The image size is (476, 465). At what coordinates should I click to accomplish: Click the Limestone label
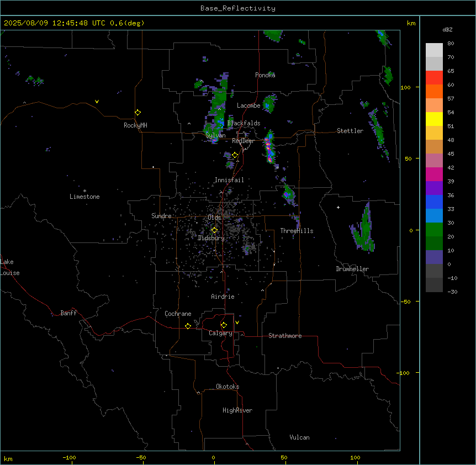(x=84, y=197)
